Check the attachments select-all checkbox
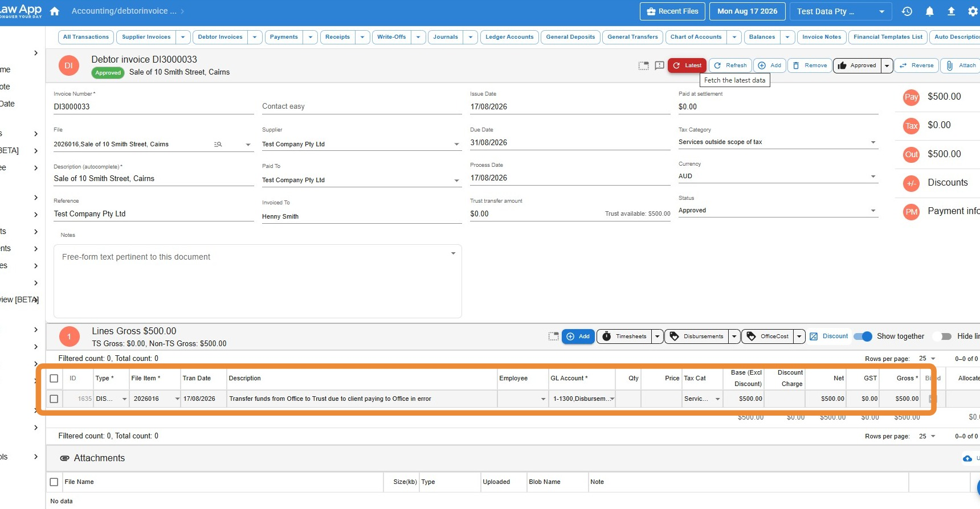Image resolution: width=980 pixels, height=509 pixels. [x=54, y=482]
